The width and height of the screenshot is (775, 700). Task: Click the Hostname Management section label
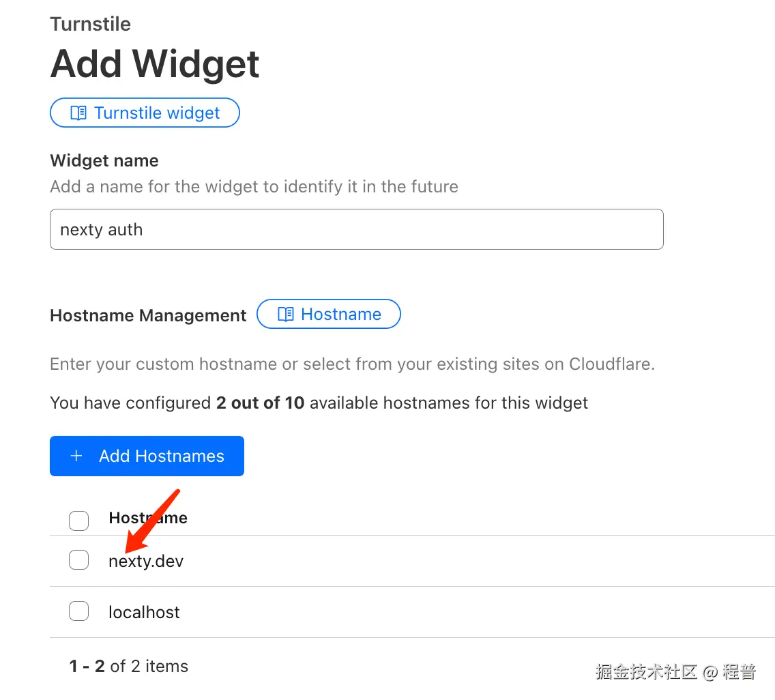(148, 316)
